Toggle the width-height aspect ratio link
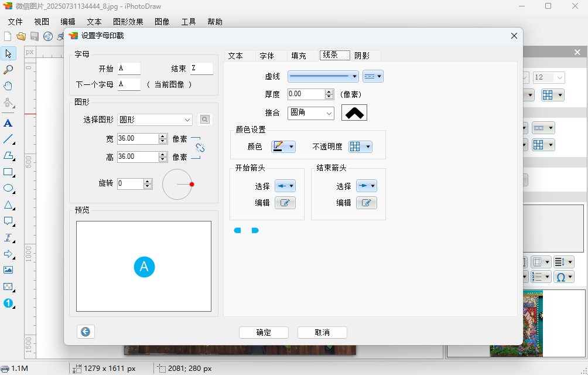Viewport: 588px width, 375px height. pos(199,148)
